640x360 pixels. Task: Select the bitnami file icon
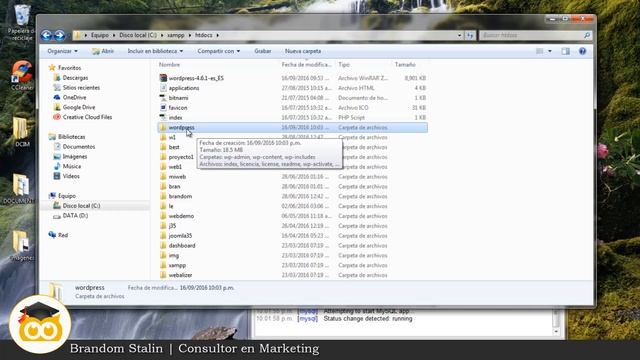tap(163, 98)
